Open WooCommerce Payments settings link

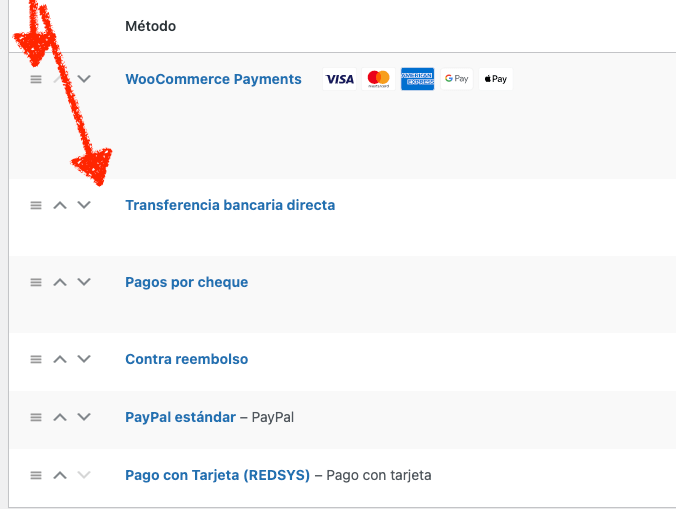[213, 79]
